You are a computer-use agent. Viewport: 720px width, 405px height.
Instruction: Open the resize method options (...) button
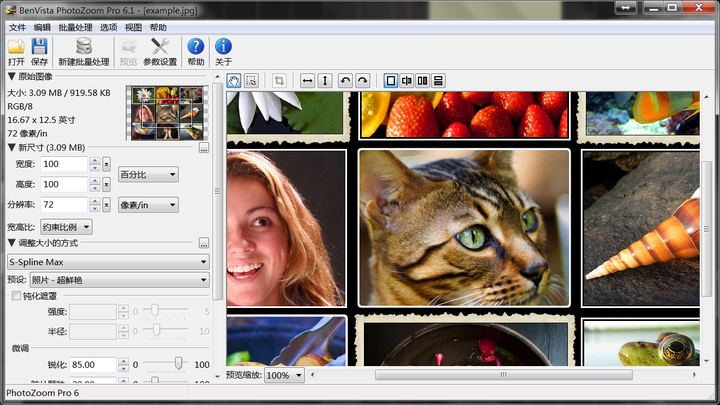[x=204, y=243]
